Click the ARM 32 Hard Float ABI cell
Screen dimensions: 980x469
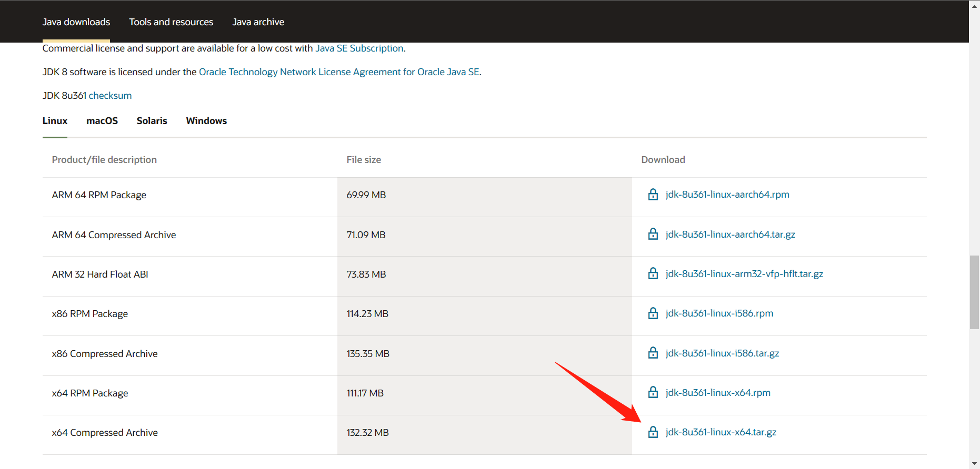pyautogui.click(x=190, y=277)
